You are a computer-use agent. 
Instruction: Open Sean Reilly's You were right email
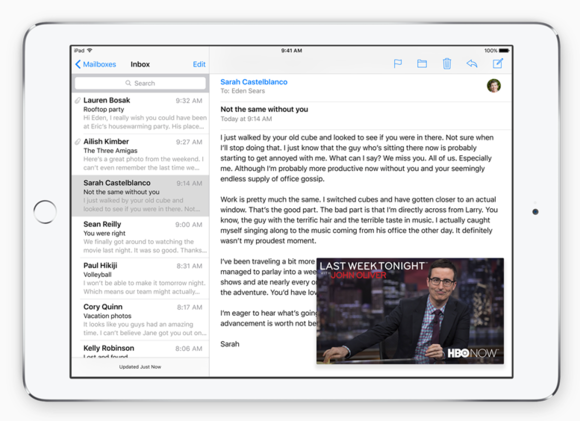141,237
